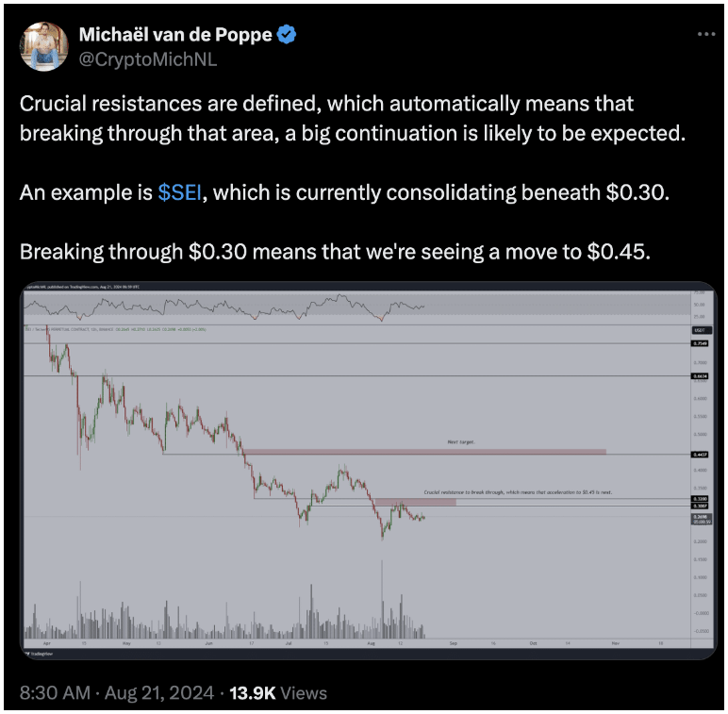
Task: Click the USDT currency label on chart
Action: point(701,330)
